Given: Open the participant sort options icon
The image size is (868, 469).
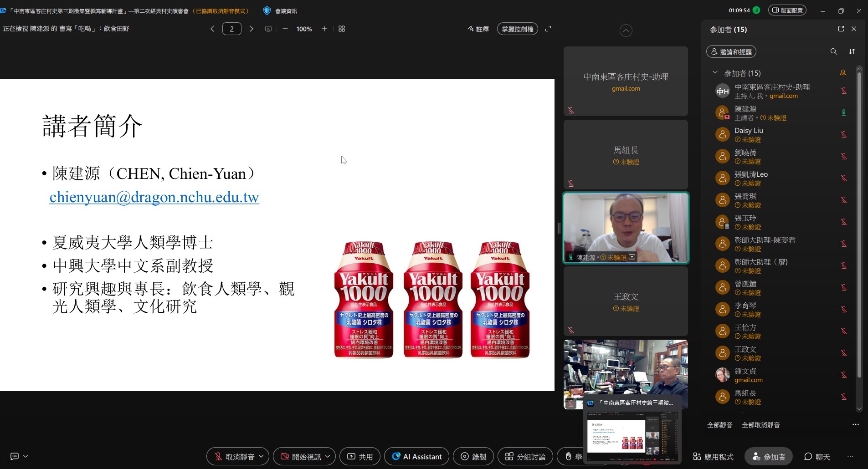Looking at the screenshot, I should click(x=852, y=51).
